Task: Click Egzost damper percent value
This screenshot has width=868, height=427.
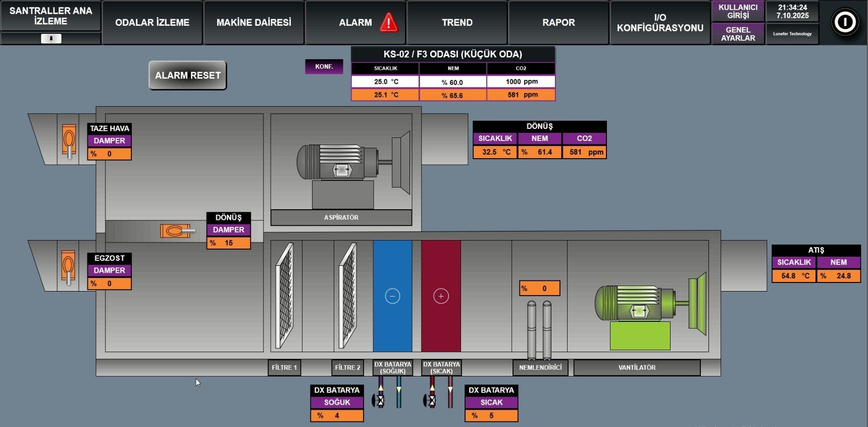Action: coord(110,283)
